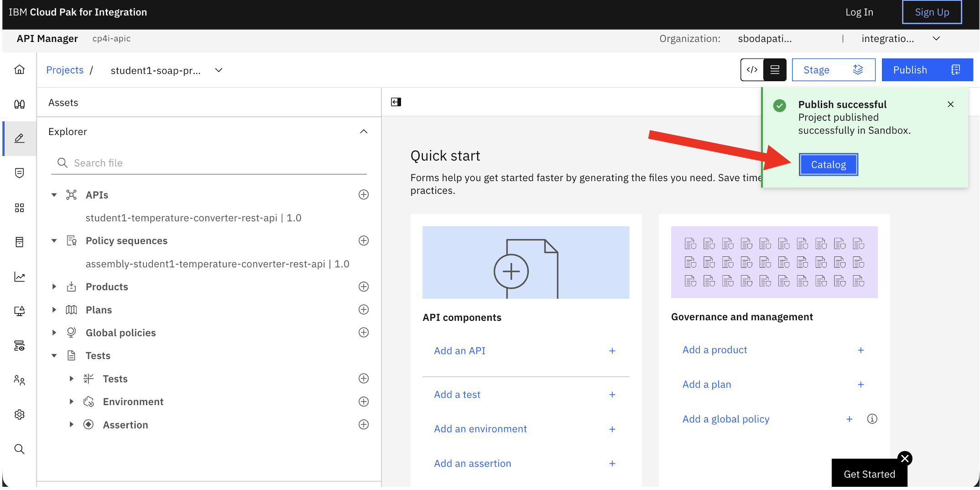Click into the Search file field
Viewport: 980px width, 490px height.
tap(209, 163)
